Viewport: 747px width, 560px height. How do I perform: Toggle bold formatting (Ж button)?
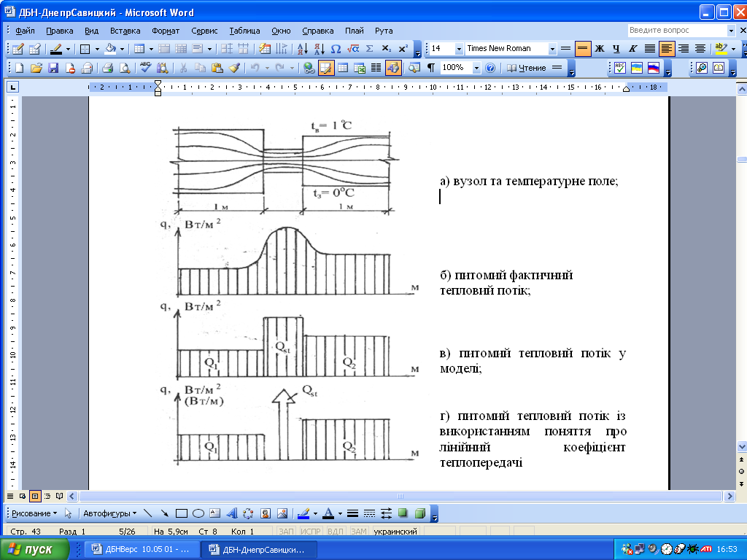(x=600, y=49)
